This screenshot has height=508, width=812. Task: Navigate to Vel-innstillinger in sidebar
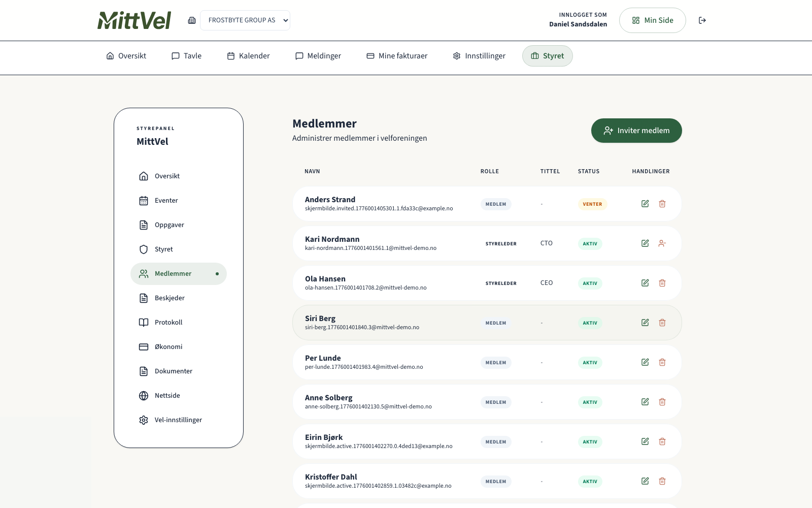tap(178, 420)
